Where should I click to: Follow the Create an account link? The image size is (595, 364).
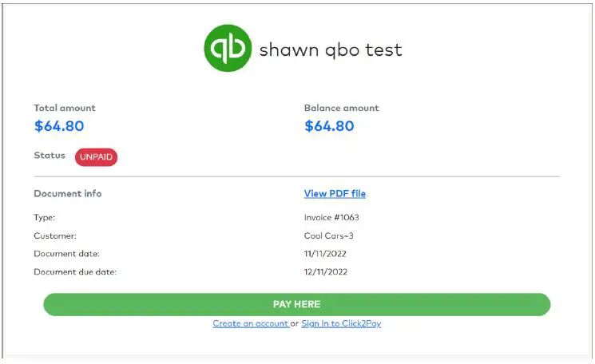[x=250, y=323]
